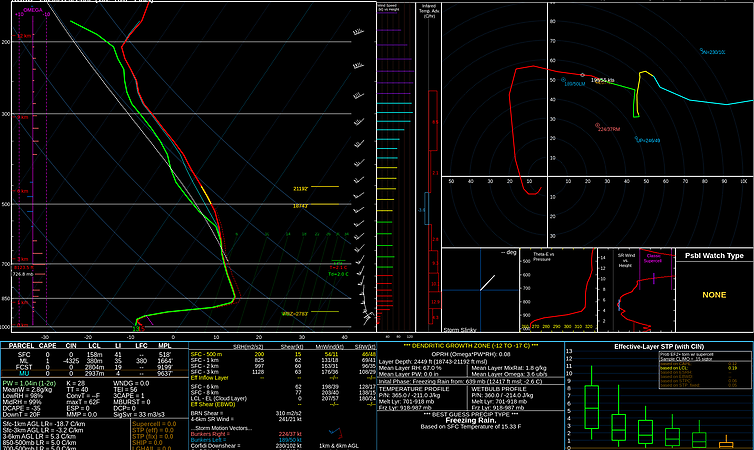
Task: Click the STP (eff) = 0.0 value
Action: pyautogui.click(x=153, y=430)
